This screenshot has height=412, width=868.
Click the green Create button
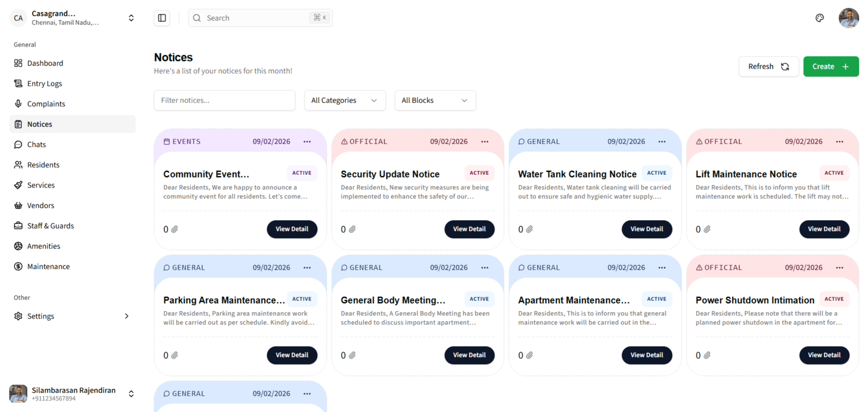click(830, 66)
